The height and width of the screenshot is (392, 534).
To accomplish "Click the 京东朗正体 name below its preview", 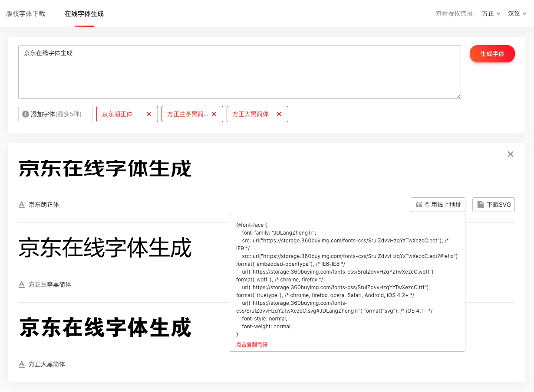I will pos(44,205).
